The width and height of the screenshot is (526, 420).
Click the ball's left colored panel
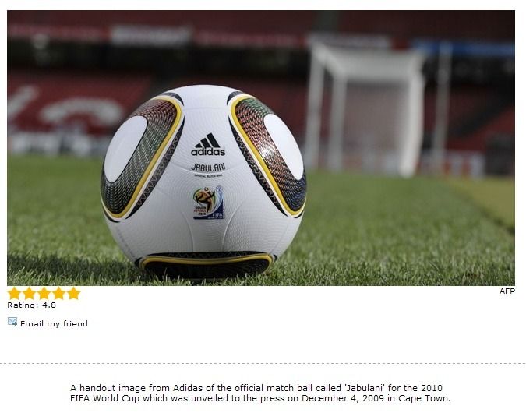point(143,157)
